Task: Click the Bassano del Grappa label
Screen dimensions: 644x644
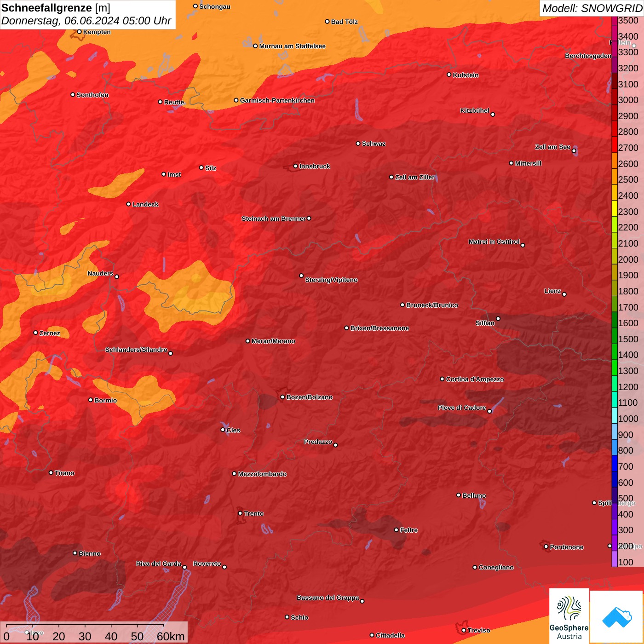Action: [328, 598]
